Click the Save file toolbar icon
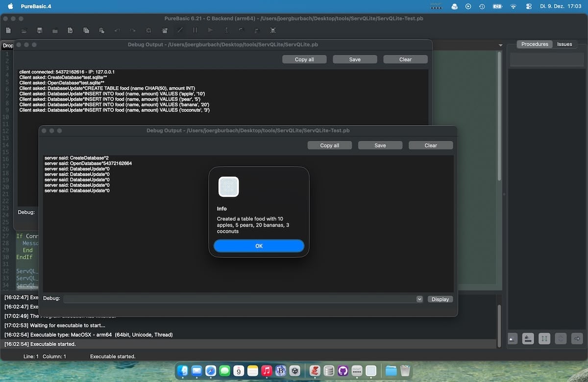Image resolution: width=588 pixels, height=382 pixels. click(x=40, y=30)
